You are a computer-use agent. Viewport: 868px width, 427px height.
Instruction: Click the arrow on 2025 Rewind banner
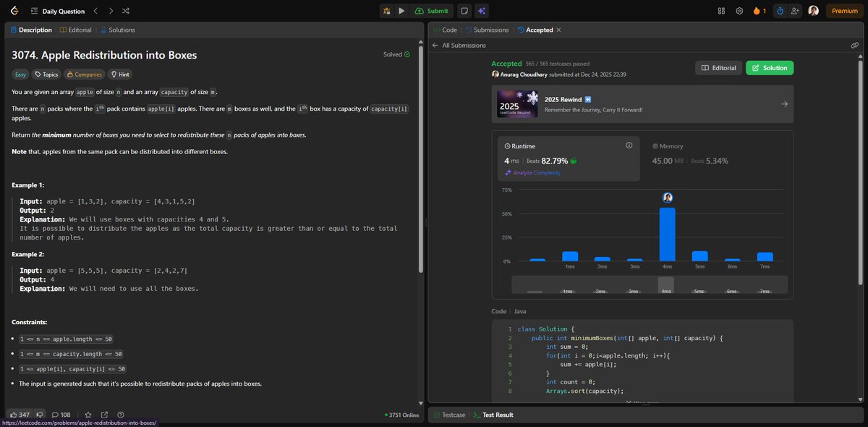coord(785,104)
